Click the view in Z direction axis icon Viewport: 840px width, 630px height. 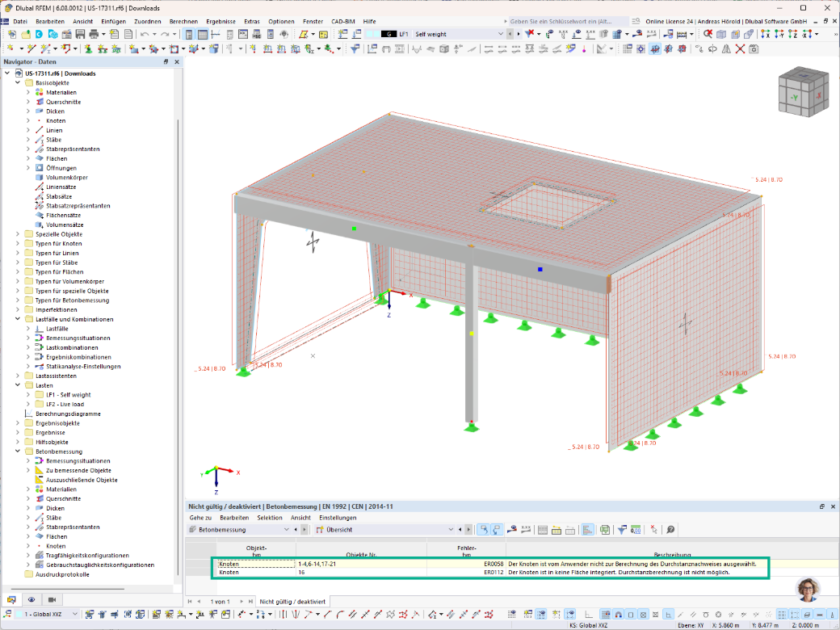793,34
